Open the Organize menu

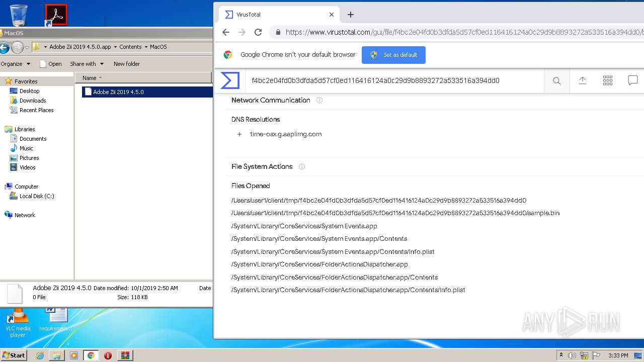coord(15,64)
